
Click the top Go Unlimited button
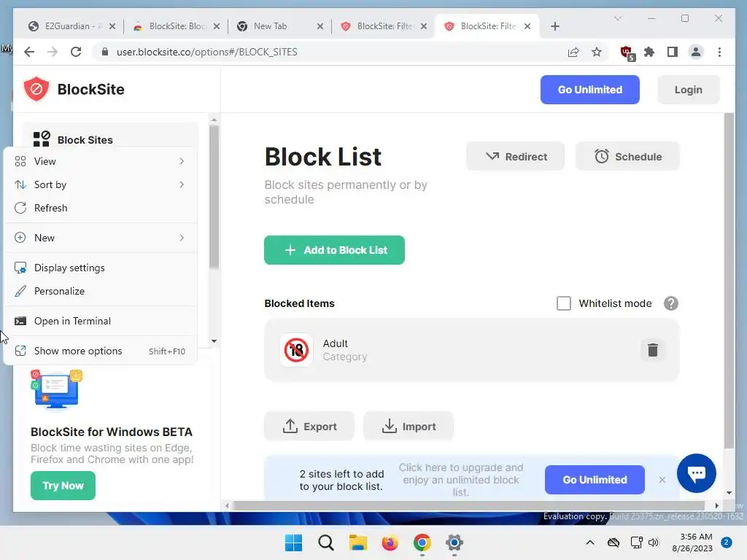(x=589, y=90)
